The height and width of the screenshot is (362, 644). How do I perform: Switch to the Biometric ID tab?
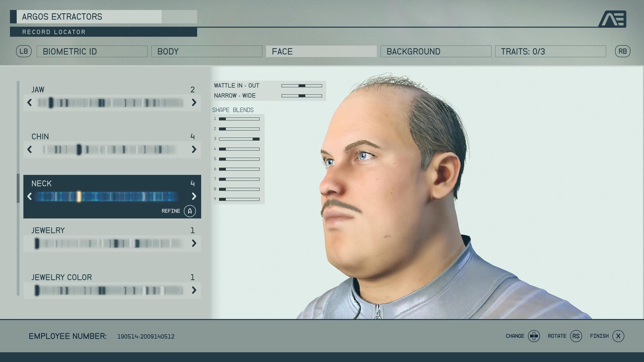[x=92, y=51]
